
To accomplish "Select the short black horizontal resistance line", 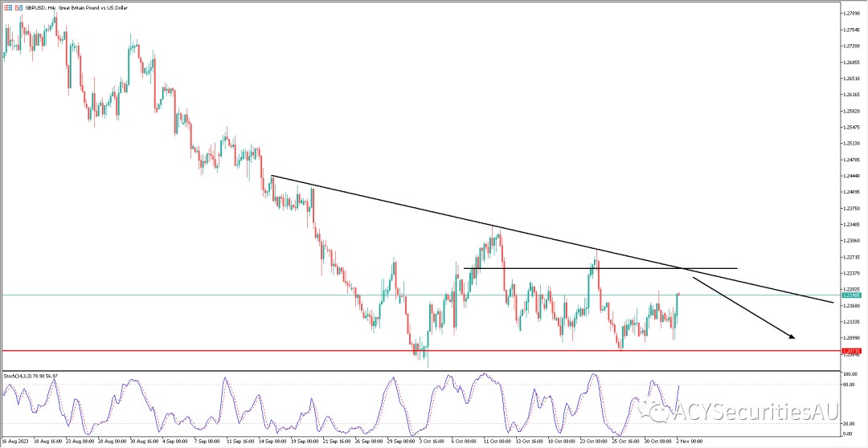I will 600,268.
